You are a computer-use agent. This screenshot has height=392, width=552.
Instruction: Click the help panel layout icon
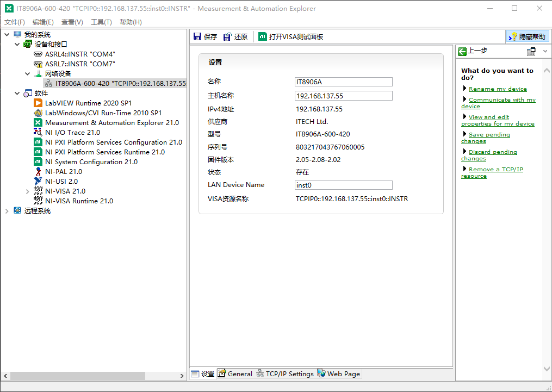(x=531, y=52)
